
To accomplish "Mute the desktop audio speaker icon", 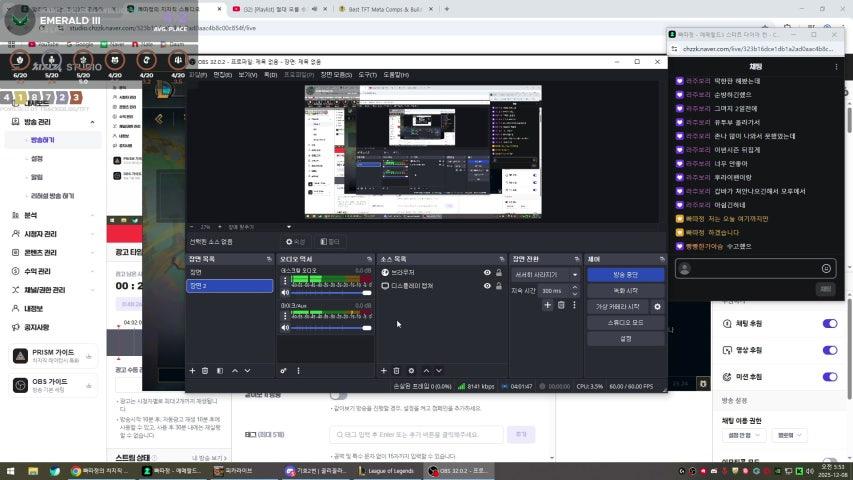I will point(285,293).
